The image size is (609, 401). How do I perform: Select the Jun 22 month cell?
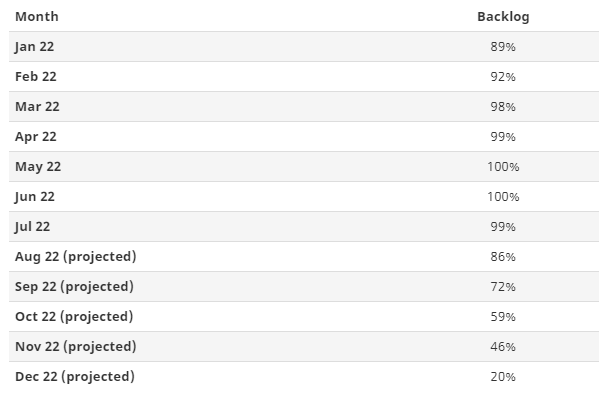35,196
